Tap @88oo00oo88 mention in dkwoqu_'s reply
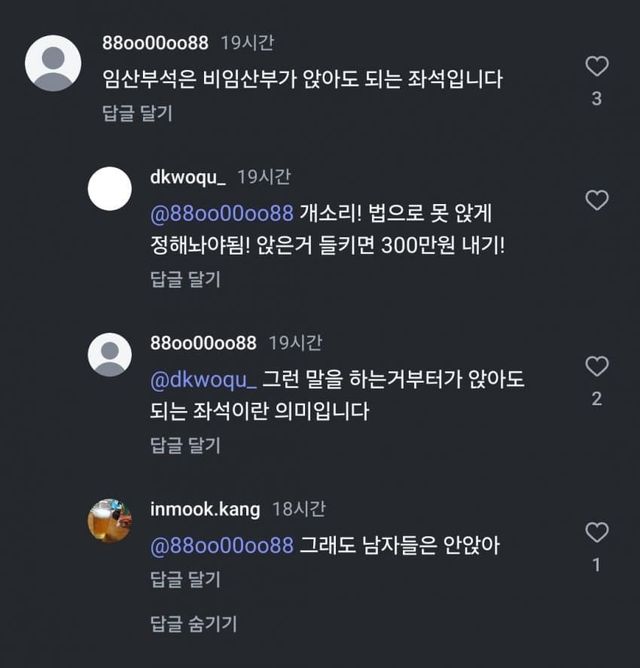Screen dimensions: 640x668 tap(221, 214)
